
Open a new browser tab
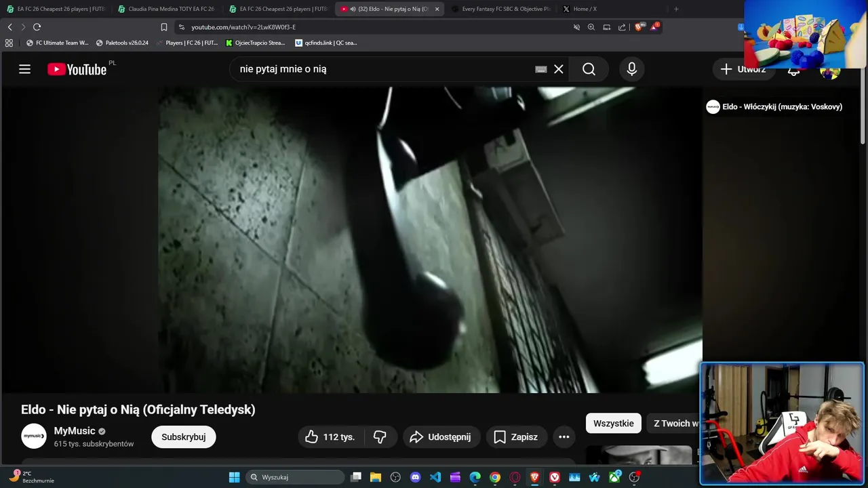pyautogui.click(x=676, y=9)
